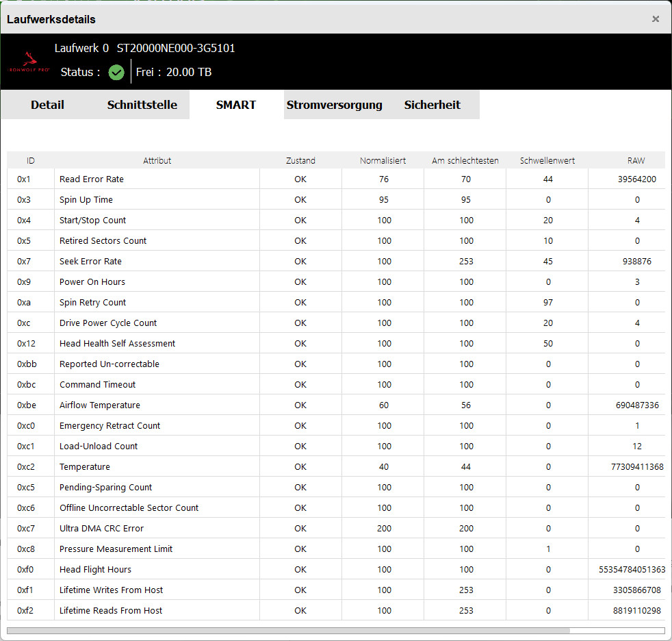The image size is (672, 641).
Task: Click the Airflow Temperature attribute row
Action: click(100, 405)
